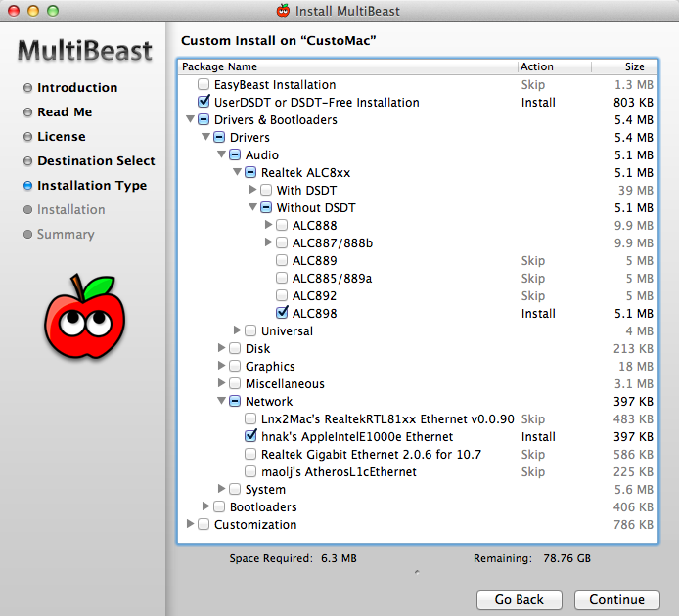The height and width of the screenshot is (616, 679).
Task: Expand the Disk drivers group
Action: click(x=222, y=348)
